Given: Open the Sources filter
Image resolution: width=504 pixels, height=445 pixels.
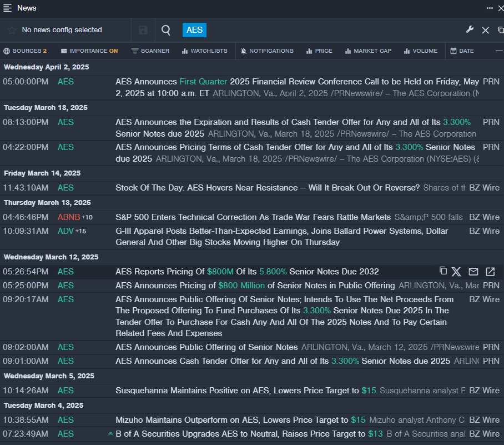Looking at the screenshot, I should click(x=25, y=51).
